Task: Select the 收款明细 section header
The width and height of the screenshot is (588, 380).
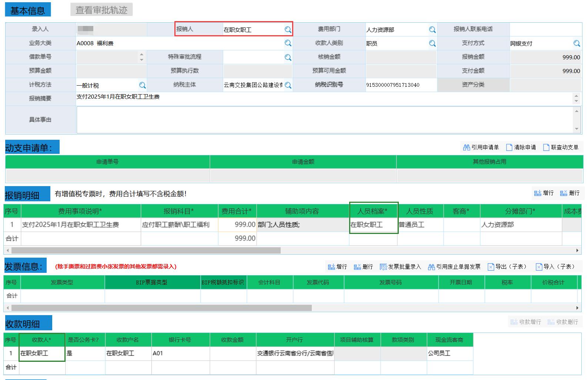Action: tap(28, 323)
